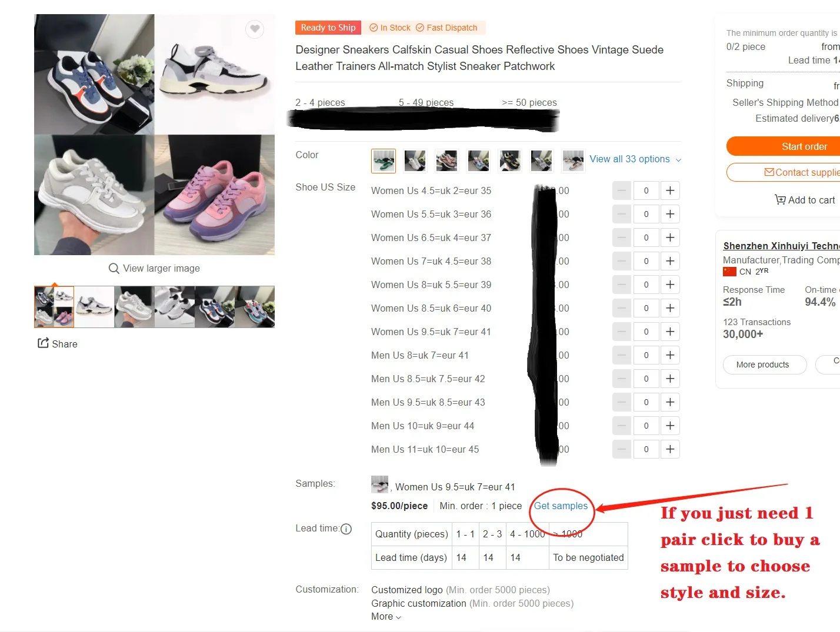Click the magnifier View larger image icon
The height and width of the screenshot is (632, 840).
click(x=114, y=268)
